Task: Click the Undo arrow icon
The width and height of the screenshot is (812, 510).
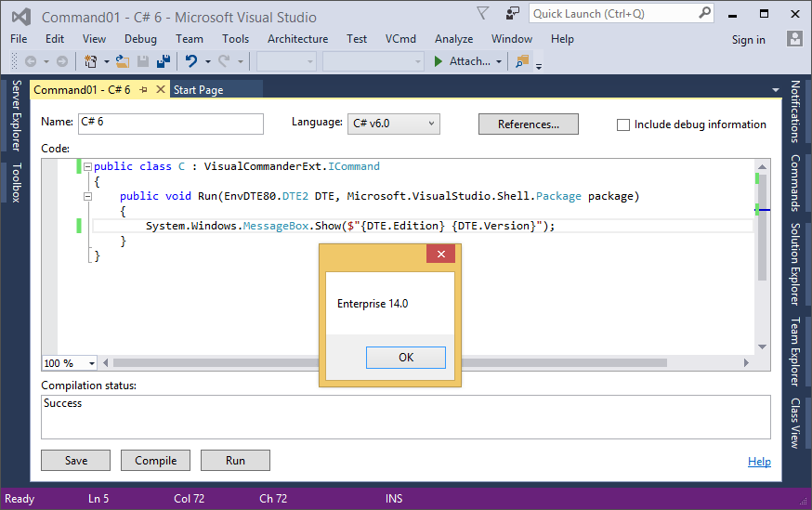Action: click(x=190, y=61)
